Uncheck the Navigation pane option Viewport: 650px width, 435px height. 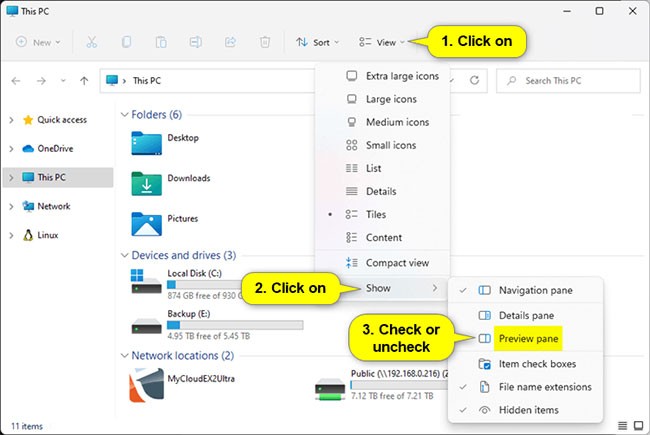tap(535, 290)
